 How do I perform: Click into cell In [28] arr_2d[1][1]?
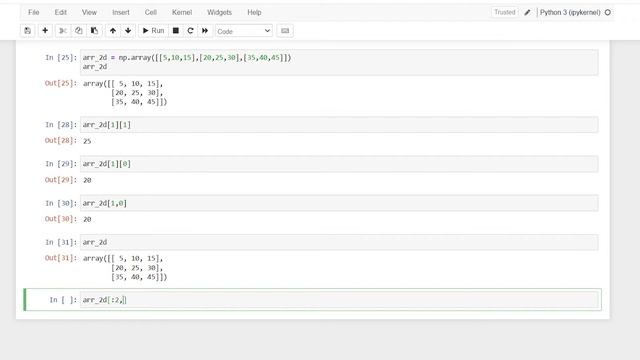(339, 125)
